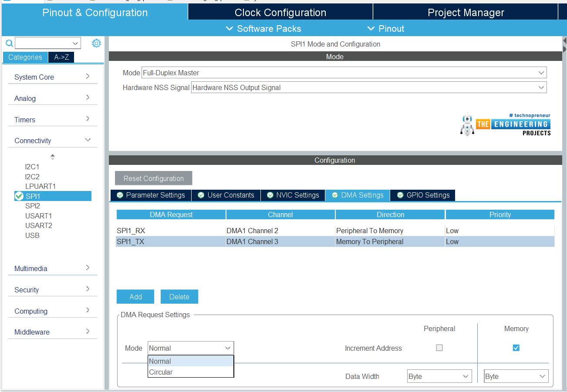
Task: Click User Constants green check icon
Action: click(x=201, y=195)
